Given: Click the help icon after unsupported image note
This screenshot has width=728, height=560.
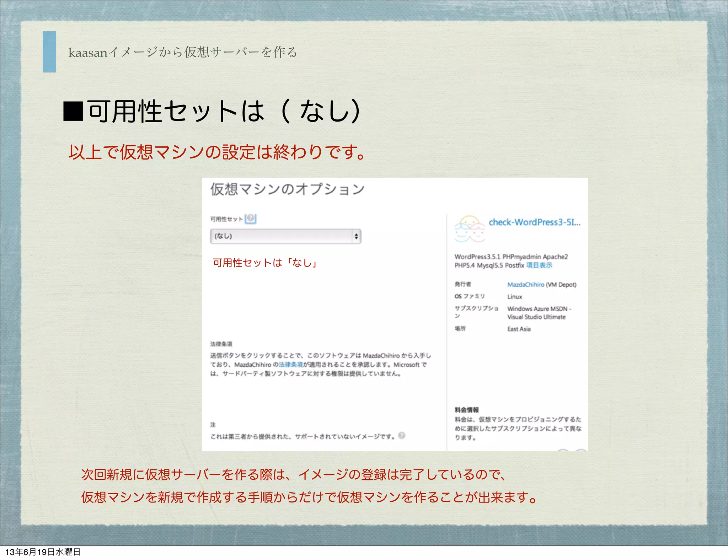Looking at the screenshot, I should (x=402, y=436).
